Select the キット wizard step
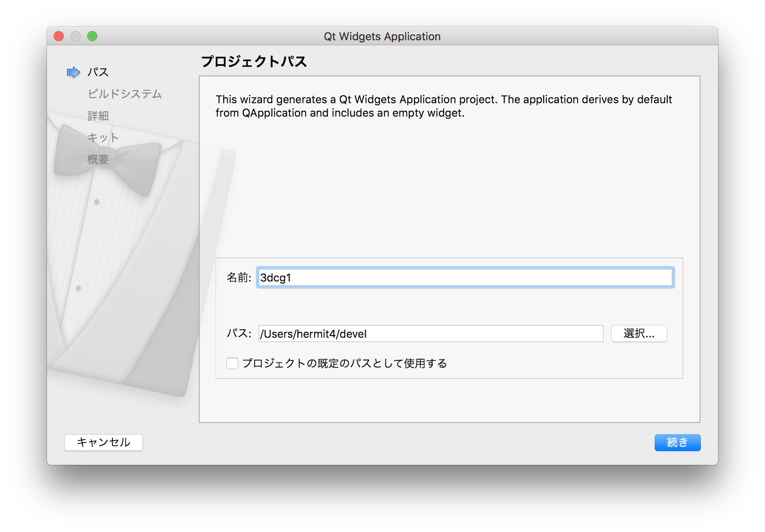This screenshot has width=765, height=532. [103, 138]
